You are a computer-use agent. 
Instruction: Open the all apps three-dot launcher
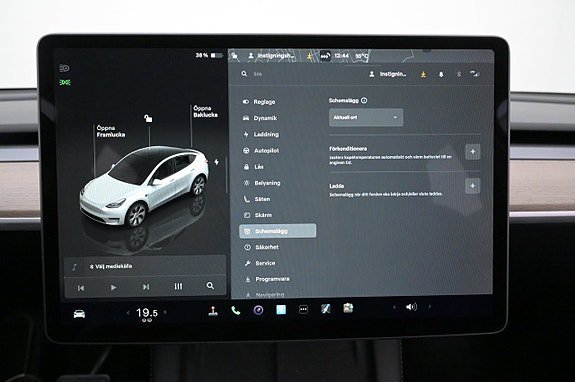click(x=303, y=310)
